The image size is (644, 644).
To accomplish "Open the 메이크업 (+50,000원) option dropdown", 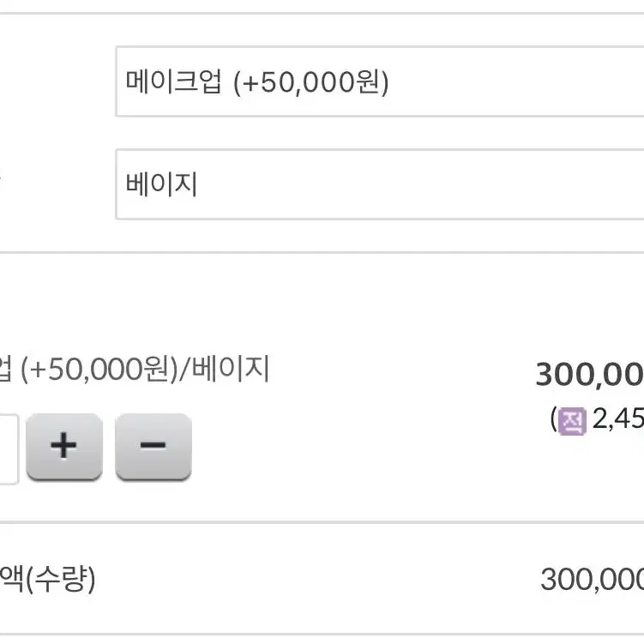I will 380,81.
